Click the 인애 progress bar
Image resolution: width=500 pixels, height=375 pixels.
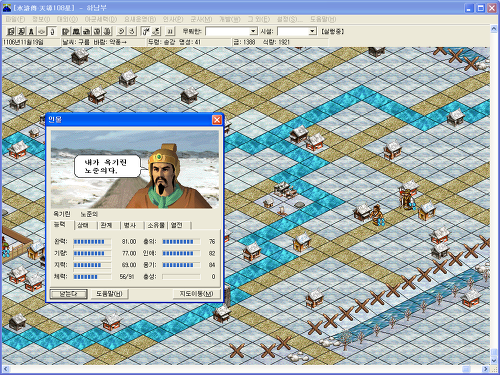click(182, 253)
